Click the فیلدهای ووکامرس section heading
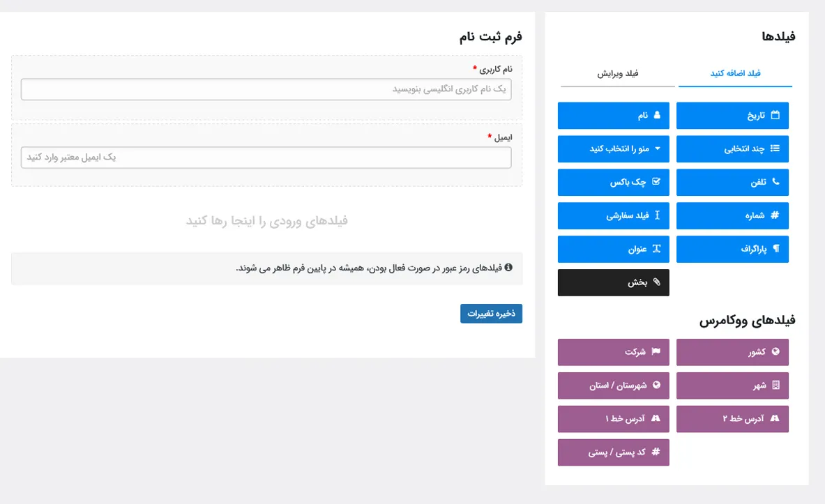 click(747, 321)
